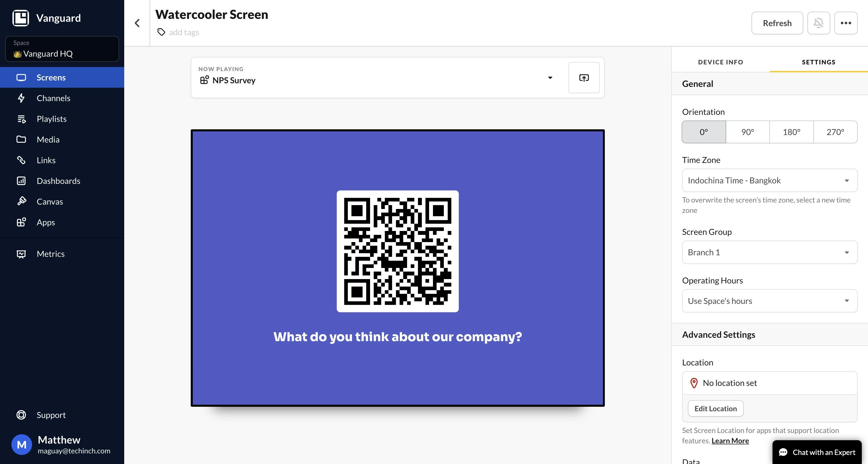Open Dashboards from the sidebar
The height and width of the screenshot is (464, 868).
click(58, 181)
